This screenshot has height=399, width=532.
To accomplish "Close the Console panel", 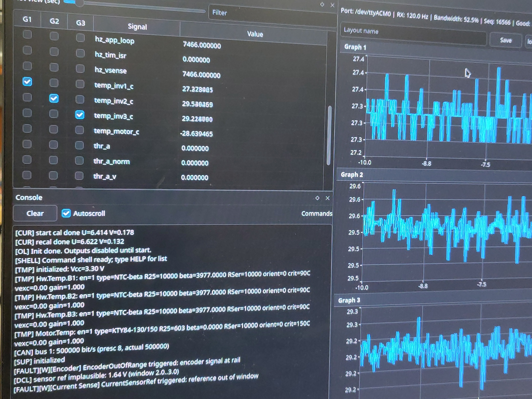I will click(328, 198).
